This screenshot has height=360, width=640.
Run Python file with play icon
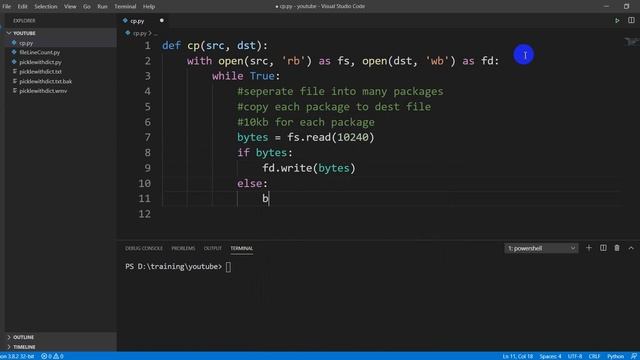click(617, 20)
